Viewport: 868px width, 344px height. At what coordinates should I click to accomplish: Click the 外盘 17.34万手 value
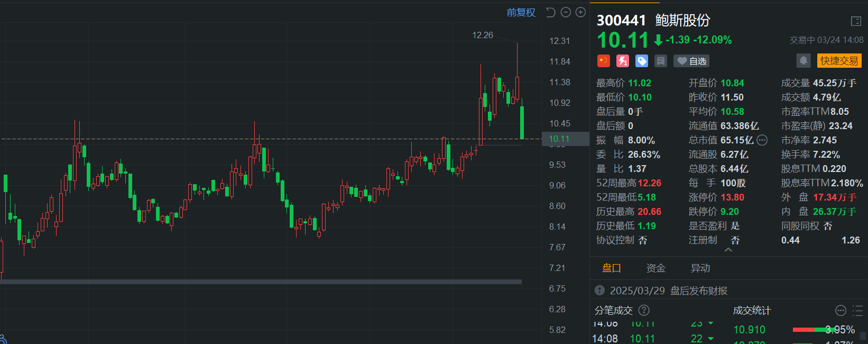835,197
